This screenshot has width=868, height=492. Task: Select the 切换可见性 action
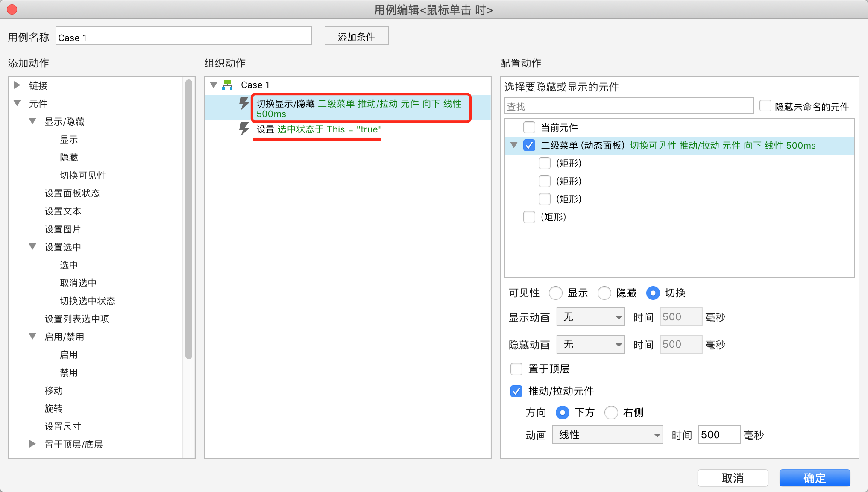coord(83,175)
